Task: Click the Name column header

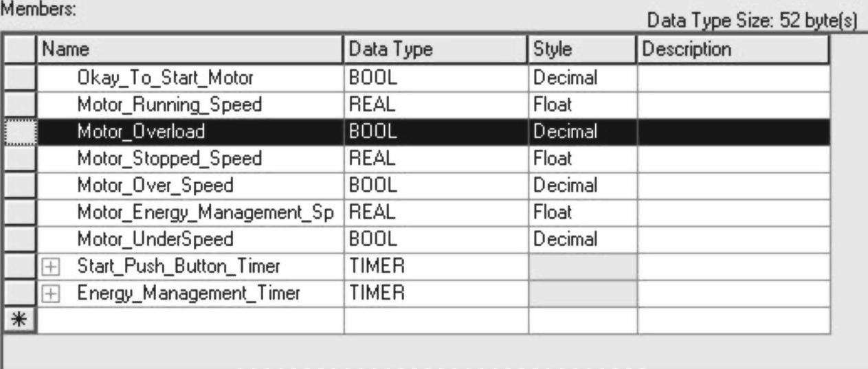Action: 190,49
